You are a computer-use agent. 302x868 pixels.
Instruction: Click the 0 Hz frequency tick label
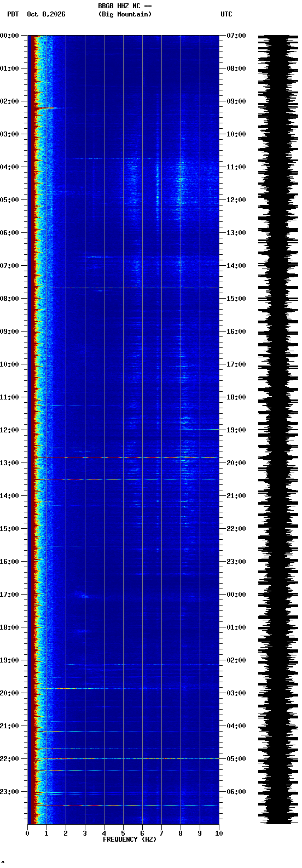[x=27, y=833]
